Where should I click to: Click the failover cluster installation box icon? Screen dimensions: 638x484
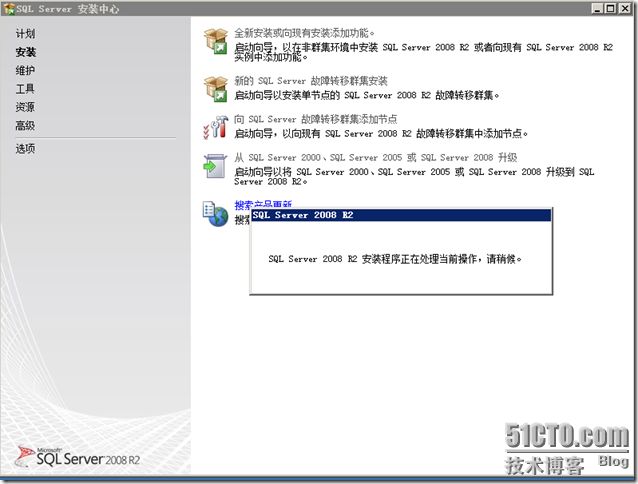216,89
